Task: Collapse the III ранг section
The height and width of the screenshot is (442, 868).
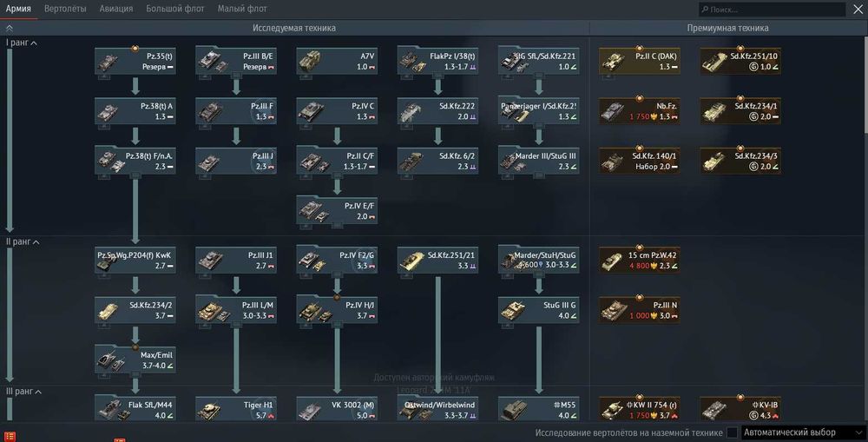Action: point(23,392)
